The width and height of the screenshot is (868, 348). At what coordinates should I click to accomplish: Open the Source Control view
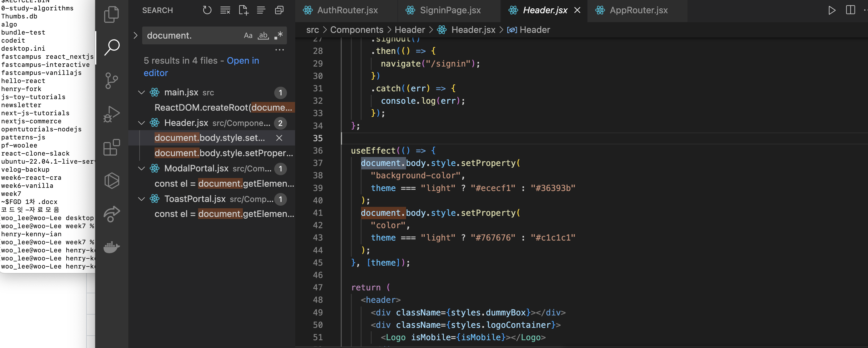(111, 81)
